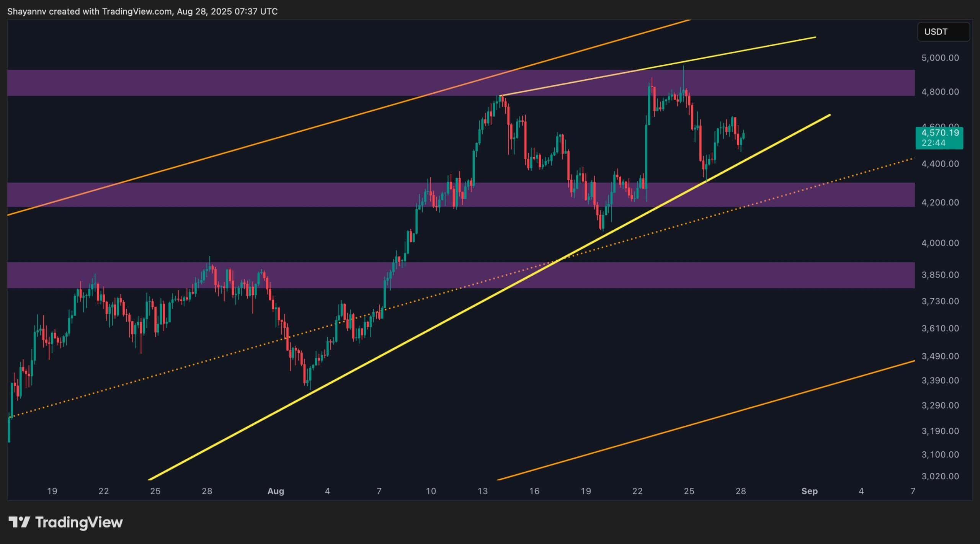Click the 4,000.00 price axis label
The width and height of the screenshot is (980, 544).
point(940,243)
